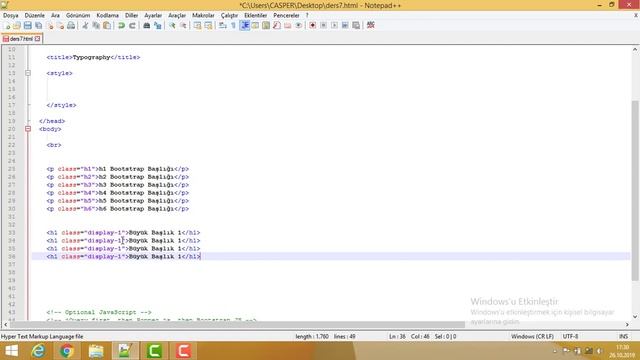Click the vertical scrollbar down arrow
This screenshot has width=640, height=360.
pyautogui.click(x=635, y=317)
